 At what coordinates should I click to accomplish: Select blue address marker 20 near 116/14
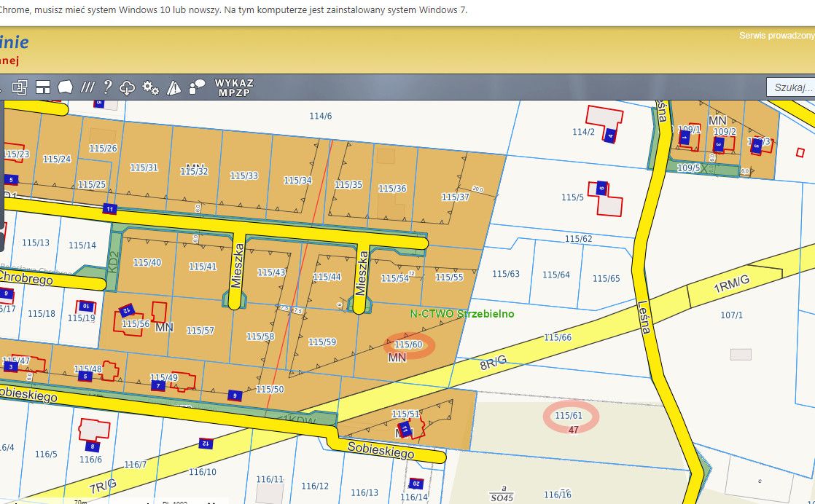416,484
